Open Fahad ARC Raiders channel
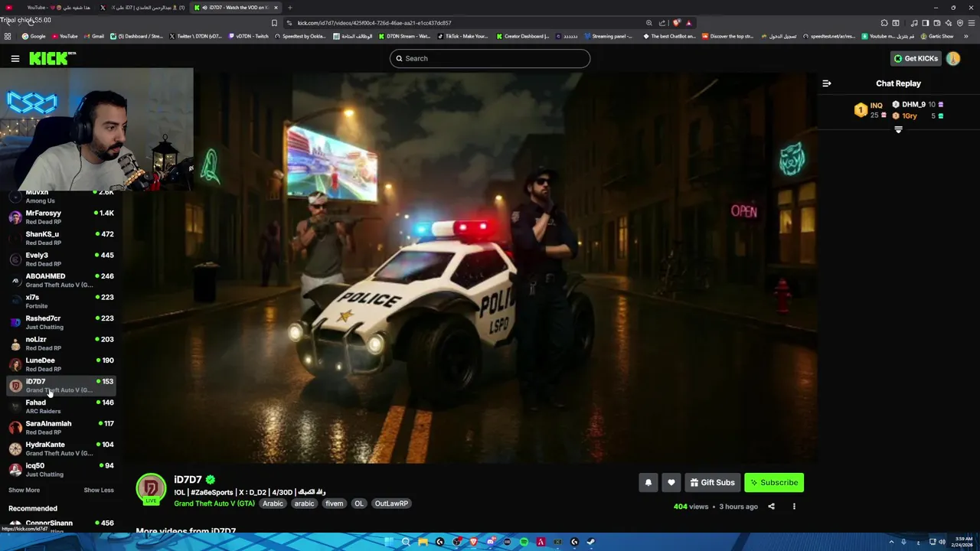The image size is (980, 551). click(61, 406)
